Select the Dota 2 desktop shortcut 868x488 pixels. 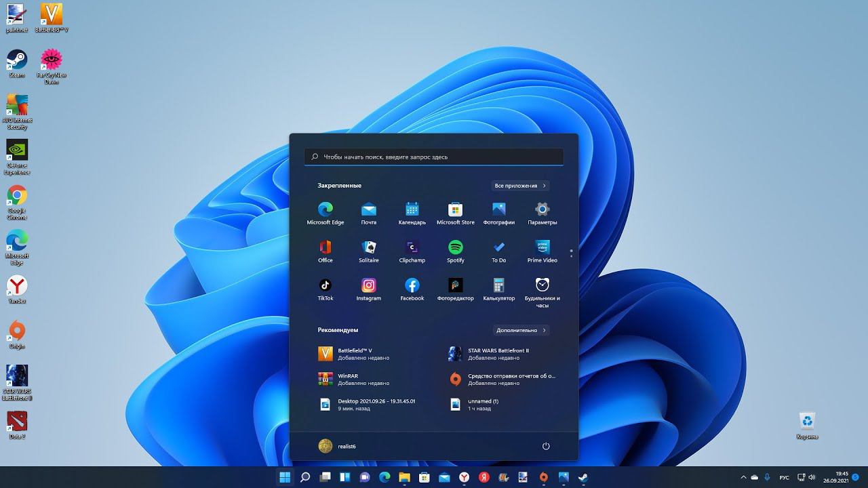[17, 426]
